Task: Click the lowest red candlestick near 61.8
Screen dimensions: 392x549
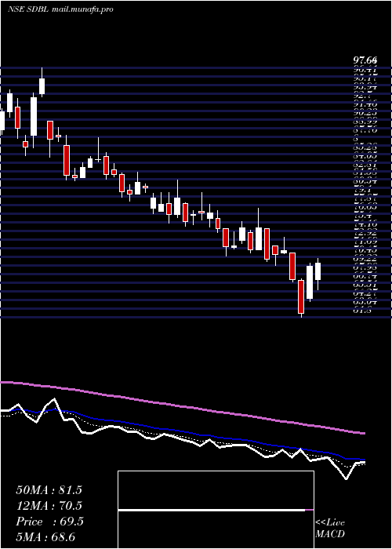Action: point(301,296)
